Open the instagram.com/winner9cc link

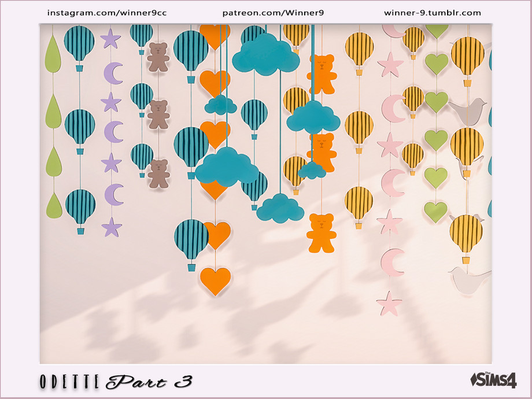[x=106, y=13]
